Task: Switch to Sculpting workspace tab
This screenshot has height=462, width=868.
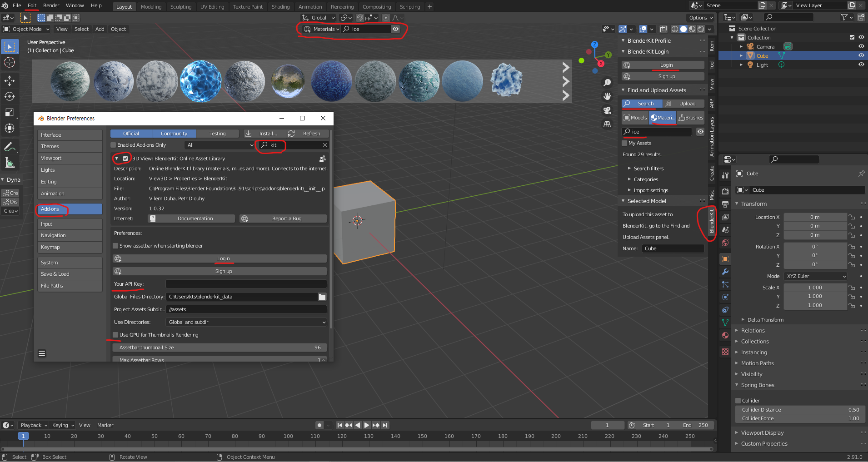Action: click(181, 7)
